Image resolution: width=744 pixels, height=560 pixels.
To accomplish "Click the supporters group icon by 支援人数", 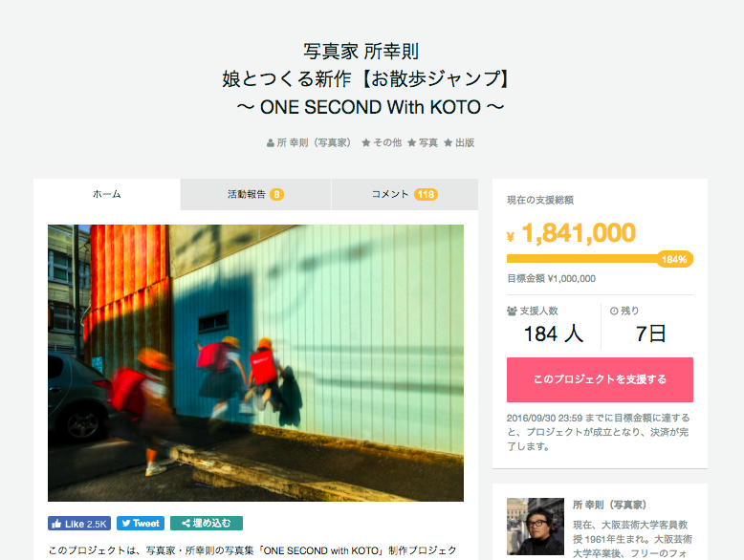I will pos(512,312).
